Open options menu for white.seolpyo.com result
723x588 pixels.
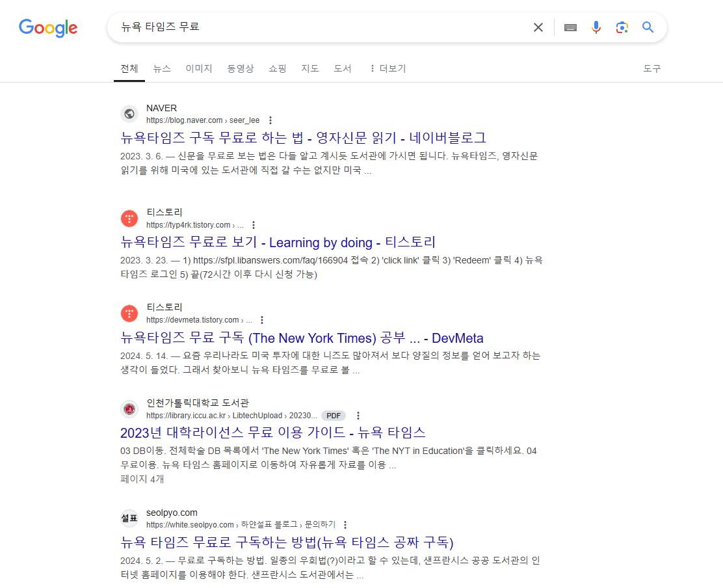pyautogui.click(x=345, y=525)
